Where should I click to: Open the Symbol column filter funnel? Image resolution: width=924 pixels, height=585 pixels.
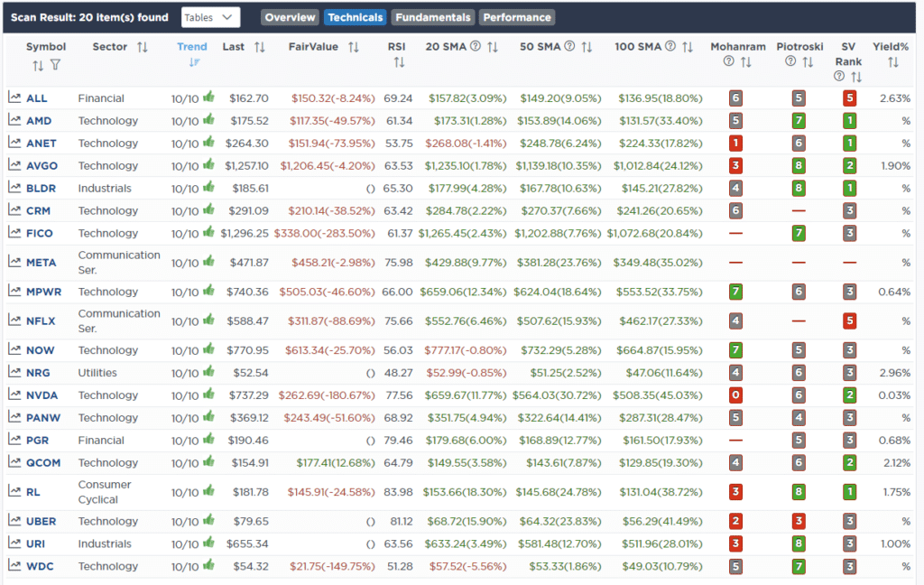[55, 65]
